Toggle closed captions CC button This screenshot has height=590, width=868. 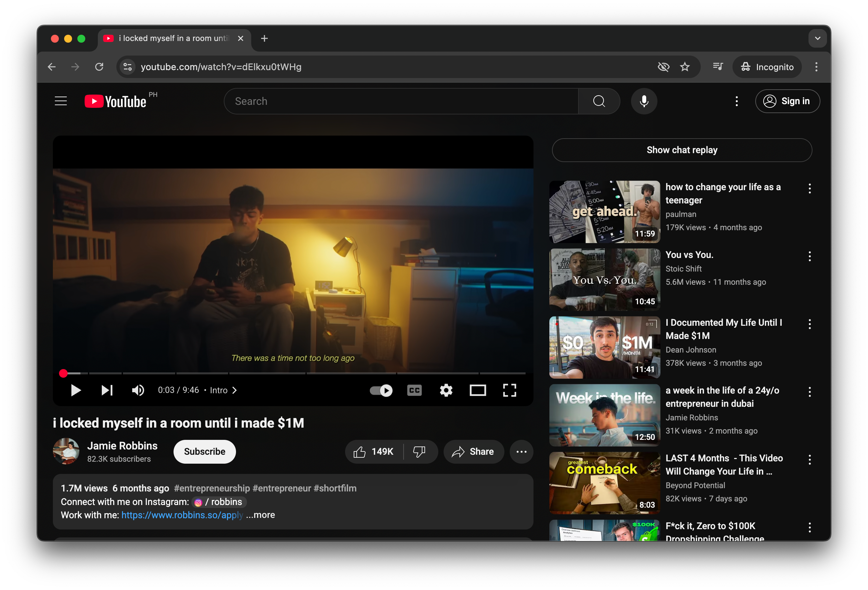click(x=414, y=390)
